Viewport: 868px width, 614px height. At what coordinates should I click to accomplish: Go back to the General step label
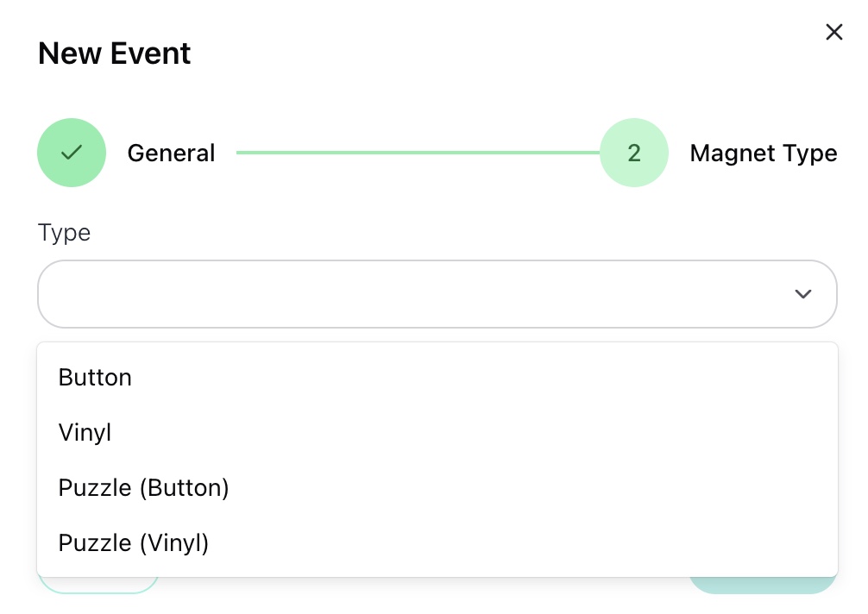pyautogui.click(x=171, y=153)
